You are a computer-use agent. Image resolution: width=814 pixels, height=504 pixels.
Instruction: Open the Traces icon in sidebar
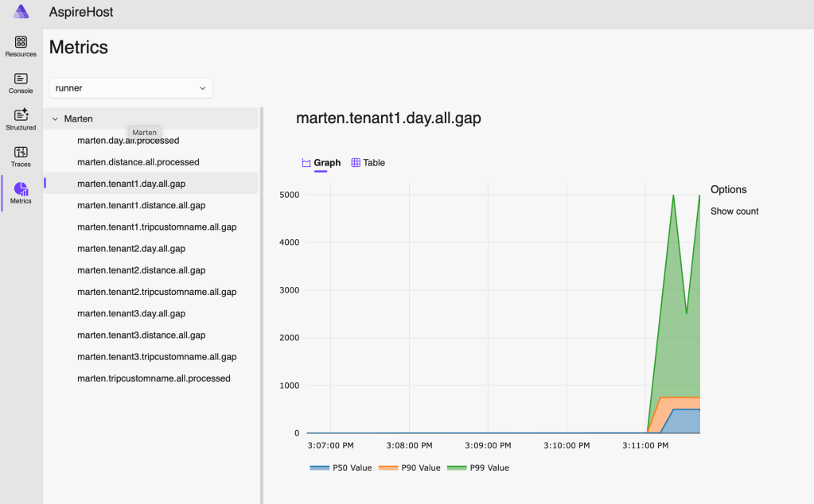pos(21,152)
